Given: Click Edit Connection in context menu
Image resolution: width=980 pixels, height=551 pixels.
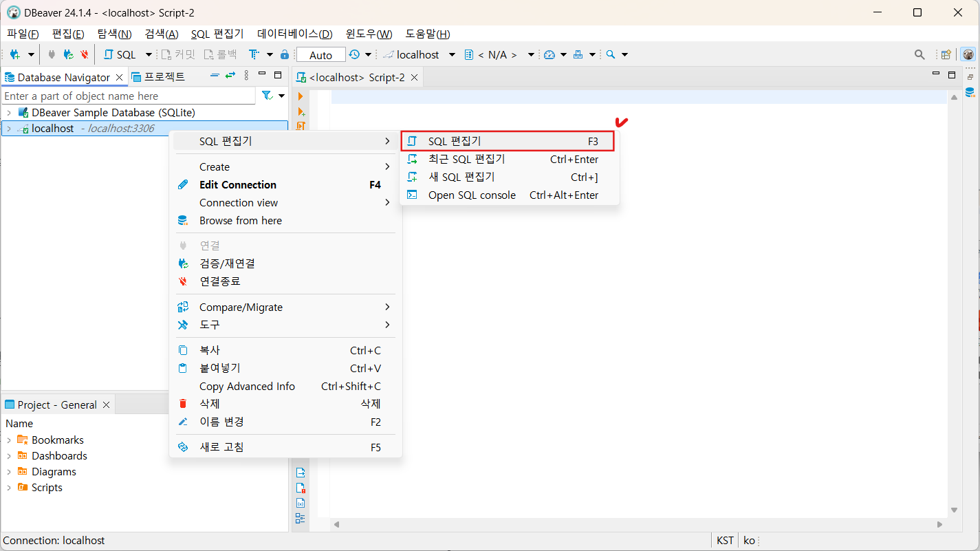Looking at the screenshot, I should coord(285,184).
